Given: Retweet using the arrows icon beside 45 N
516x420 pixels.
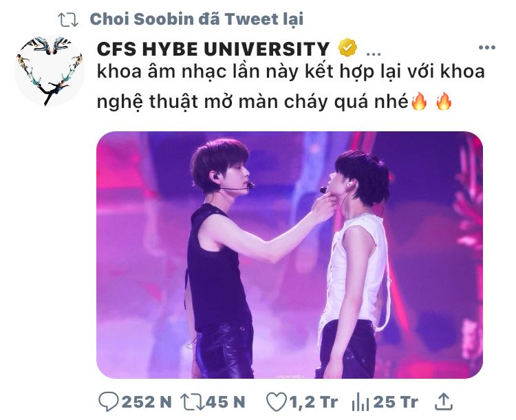Looking at the screenshot, I should tap(192, 402).
